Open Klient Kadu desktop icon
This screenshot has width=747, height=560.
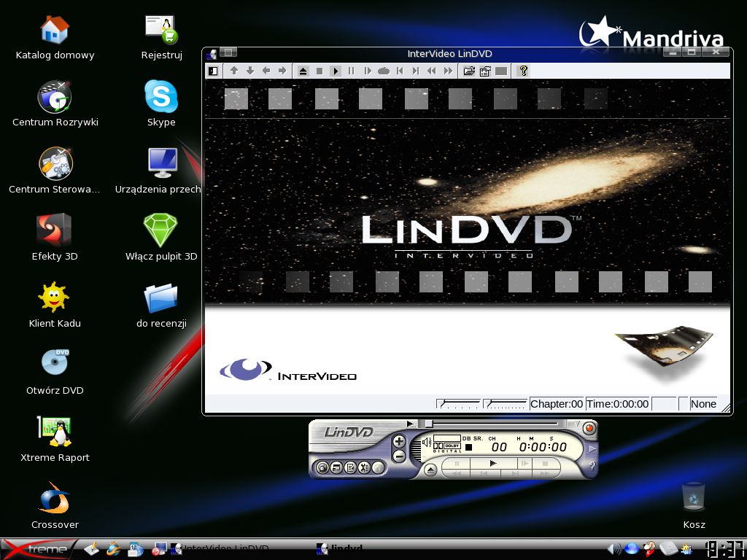(x=55, y=306)
